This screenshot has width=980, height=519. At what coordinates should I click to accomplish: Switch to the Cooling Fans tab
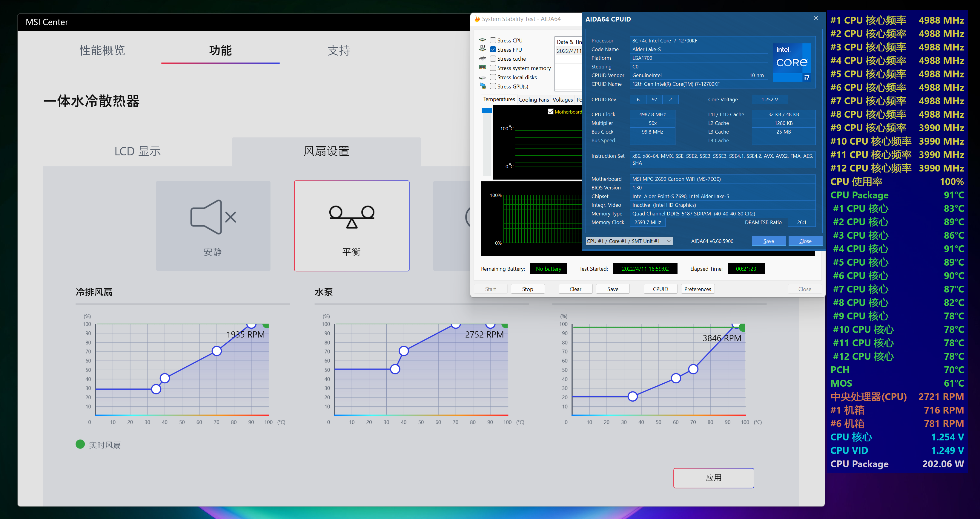pos(533,100)
